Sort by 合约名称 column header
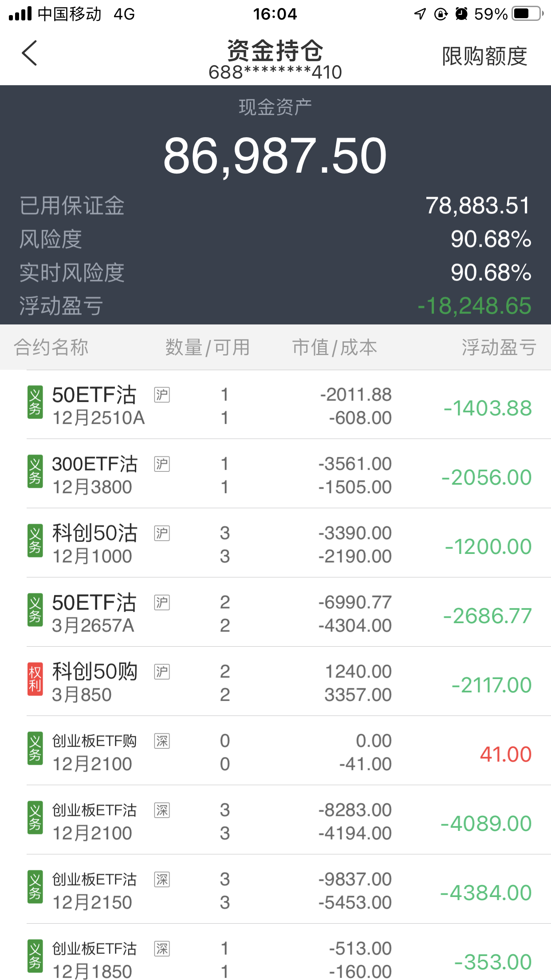Screen dimensions: 551x980 click(51, 347)
